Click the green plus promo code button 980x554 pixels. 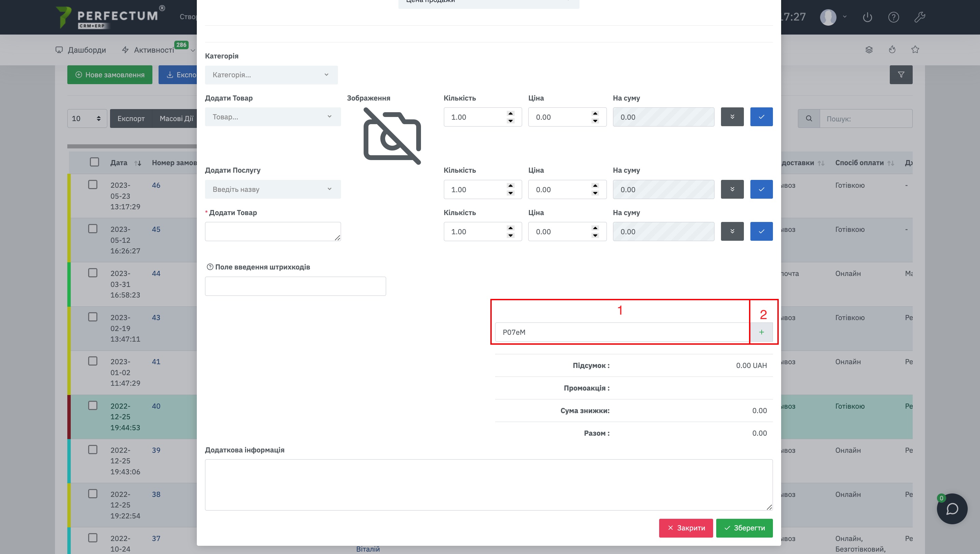[x=761, y=332]
